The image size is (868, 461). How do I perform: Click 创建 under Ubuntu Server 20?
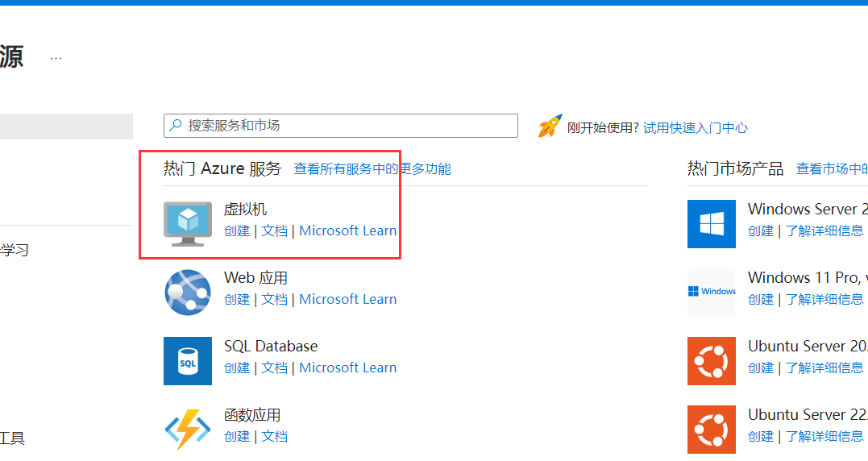(761, 368)
